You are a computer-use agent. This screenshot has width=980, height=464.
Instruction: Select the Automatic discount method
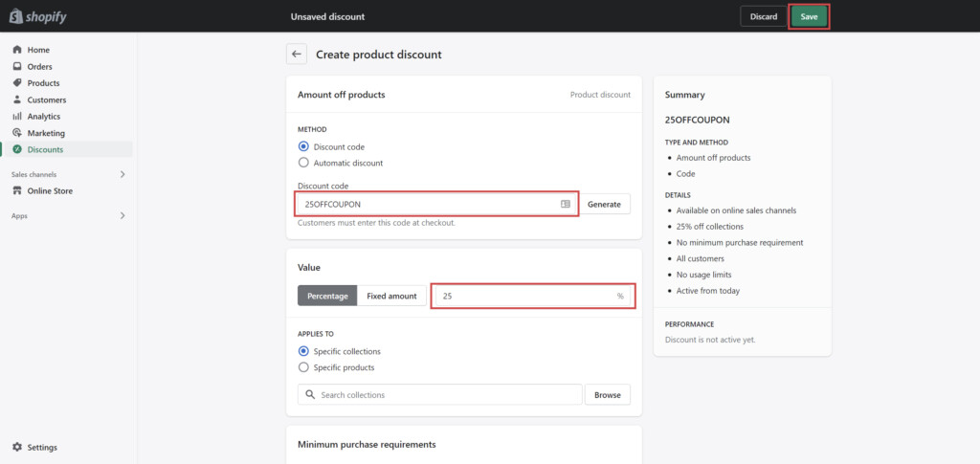(303, 163)
